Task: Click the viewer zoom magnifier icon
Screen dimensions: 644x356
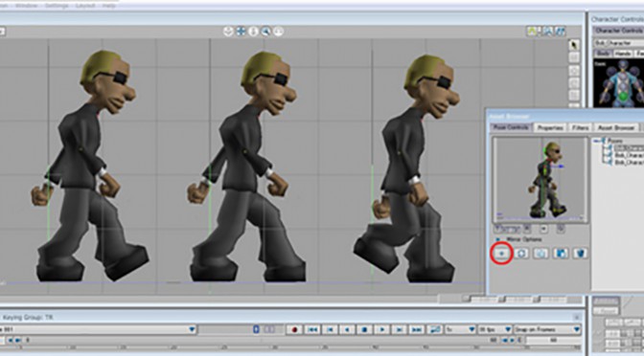Action: click(x=265, y=32)
